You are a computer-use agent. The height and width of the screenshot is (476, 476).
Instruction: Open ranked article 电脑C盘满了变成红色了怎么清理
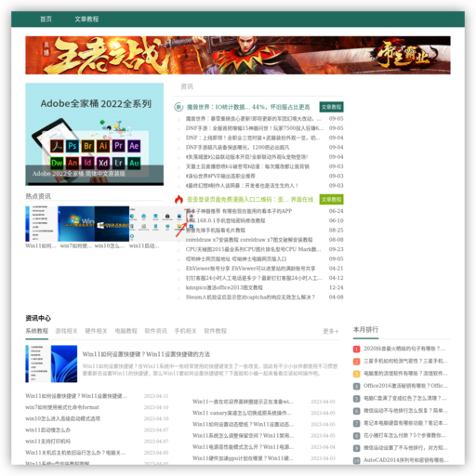[405, 399]
